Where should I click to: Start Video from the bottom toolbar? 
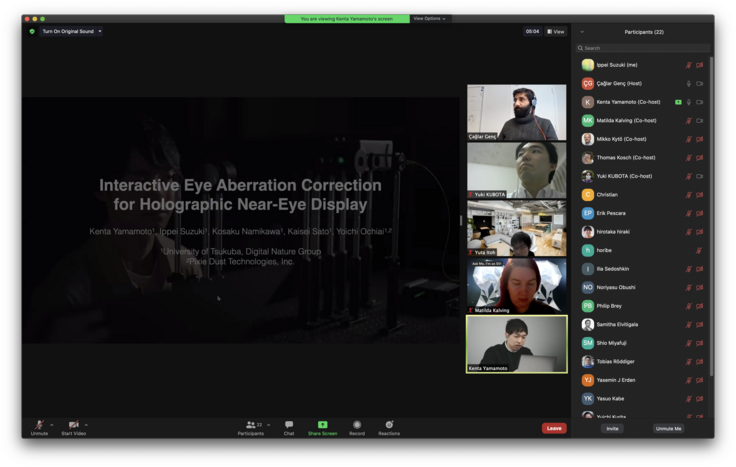tap(73, 425)
